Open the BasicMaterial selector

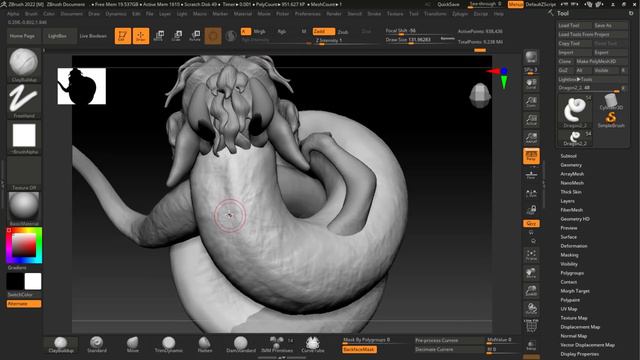pos(24,209)
